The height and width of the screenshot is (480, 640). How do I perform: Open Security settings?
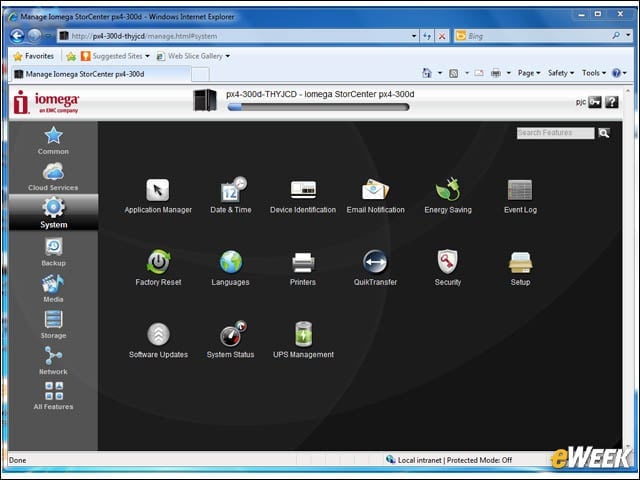coord(448,268)
